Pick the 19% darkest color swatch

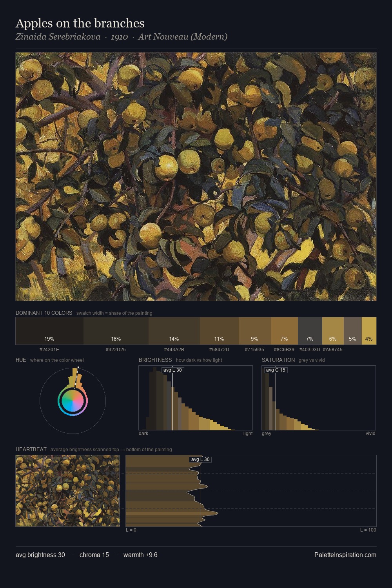pyautogui.click(x=49, y=331)
